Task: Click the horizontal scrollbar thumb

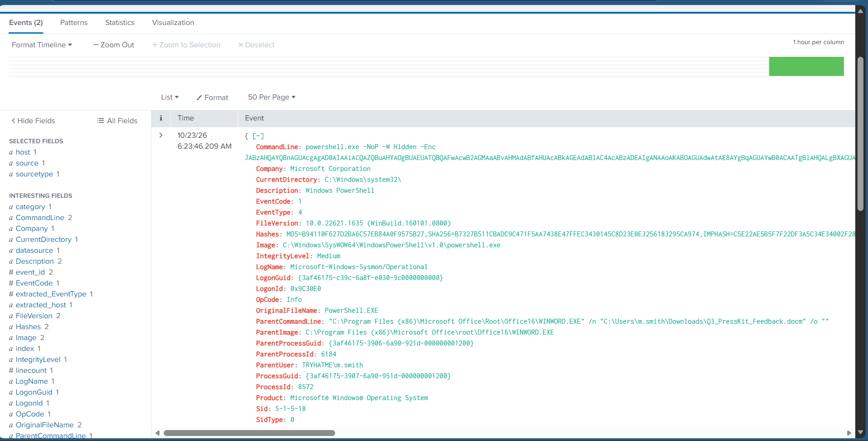Action: pos(249,433)
